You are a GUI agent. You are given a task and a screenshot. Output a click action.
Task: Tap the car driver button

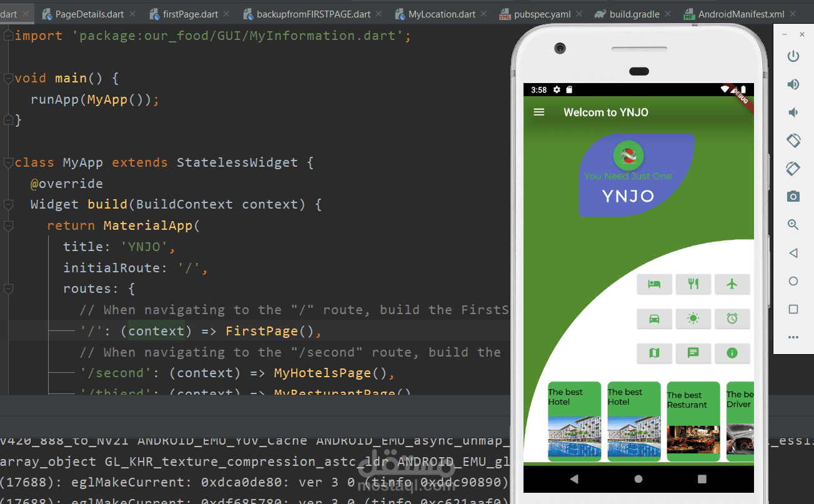pyautogui.click(x=654, y=319)
